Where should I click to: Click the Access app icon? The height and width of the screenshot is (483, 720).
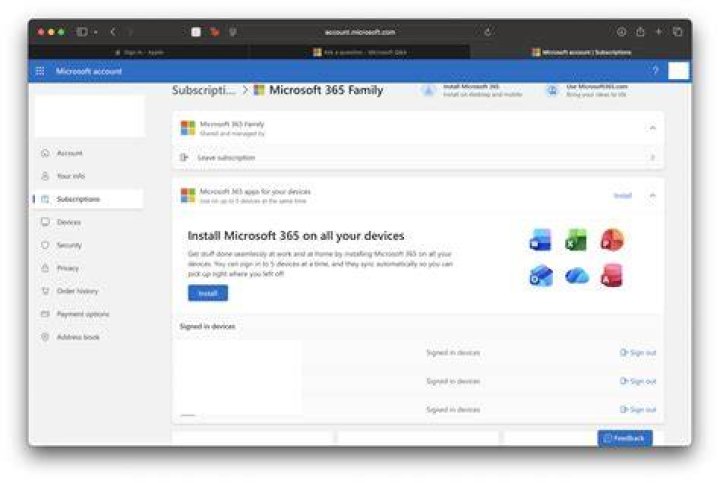[x=612, y=275]
